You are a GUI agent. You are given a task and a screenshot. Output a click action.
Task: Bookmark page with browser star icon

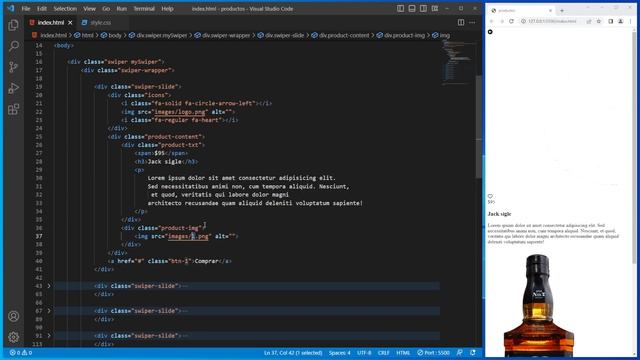(x=599, y=21)
